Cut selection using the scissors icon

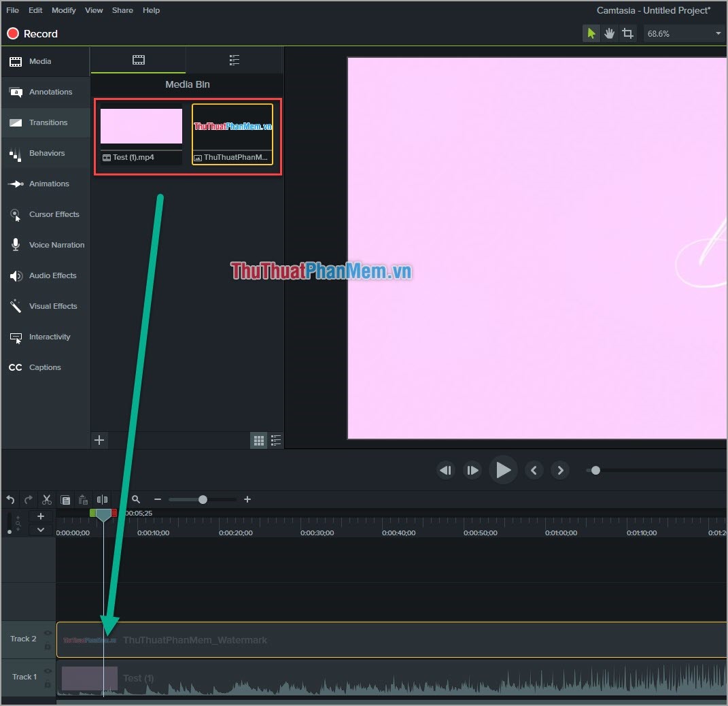click(x=46, y=499)
